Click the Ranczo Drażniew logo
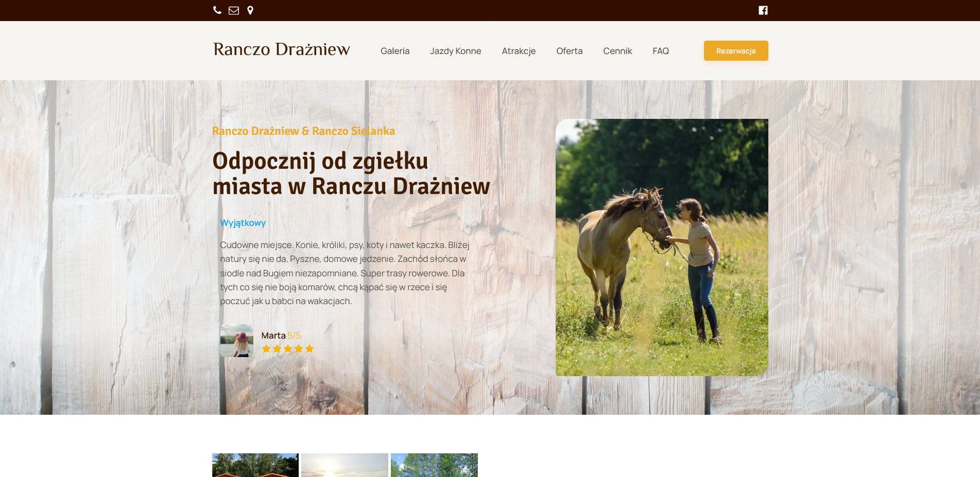Image resolution: width=980 pixels, height=477 pixels. point(281,50)
